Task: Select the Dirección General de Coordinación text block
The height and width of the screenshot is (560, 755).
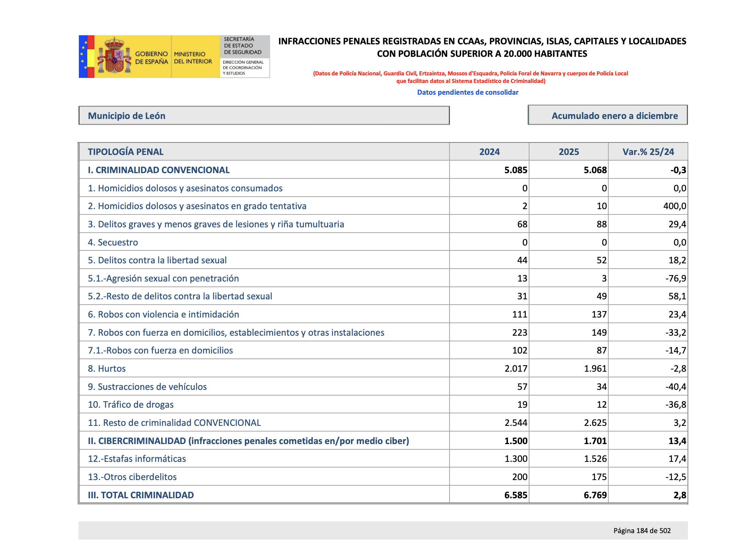Action: click(x=243, y=67)
